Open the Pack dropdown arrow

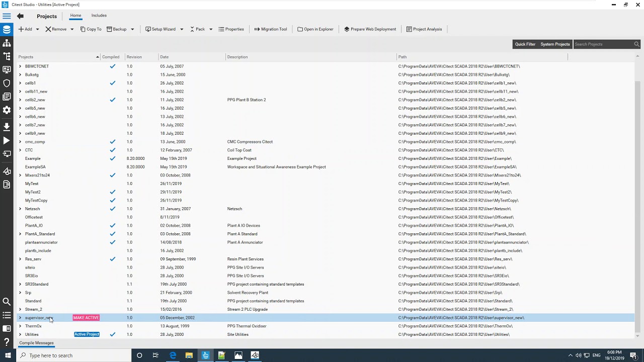pos(211,29)
